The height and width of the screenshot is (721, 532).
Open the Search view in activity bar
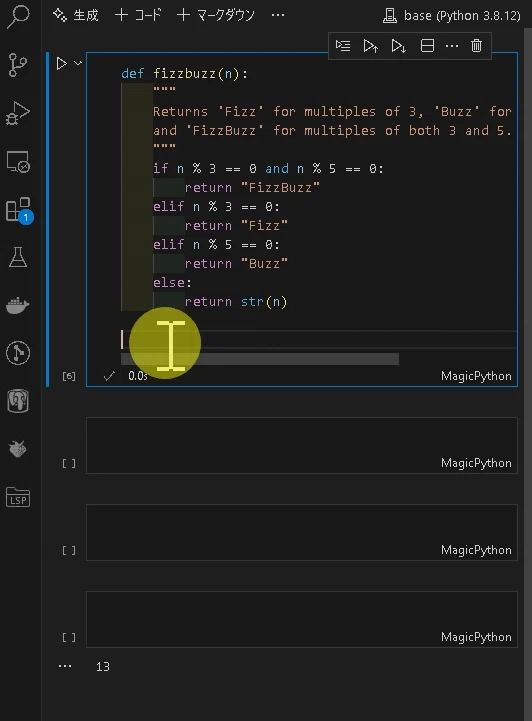[x=18, y=16]
